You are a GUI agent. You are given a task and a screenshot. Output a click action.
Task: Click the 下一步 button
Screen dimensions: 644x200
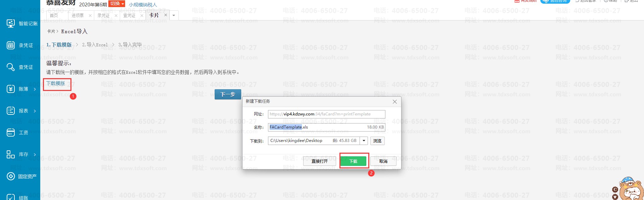[228, 94]
